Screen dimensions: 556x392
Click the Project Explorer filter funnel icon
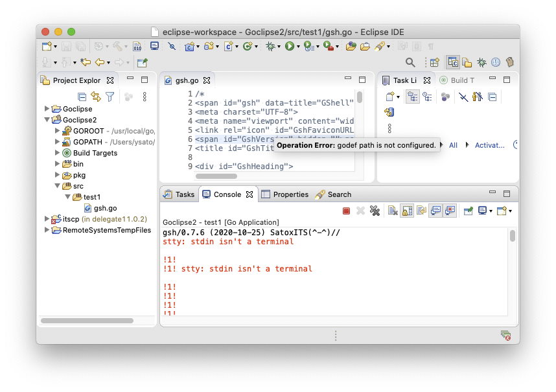click(110, 97)
